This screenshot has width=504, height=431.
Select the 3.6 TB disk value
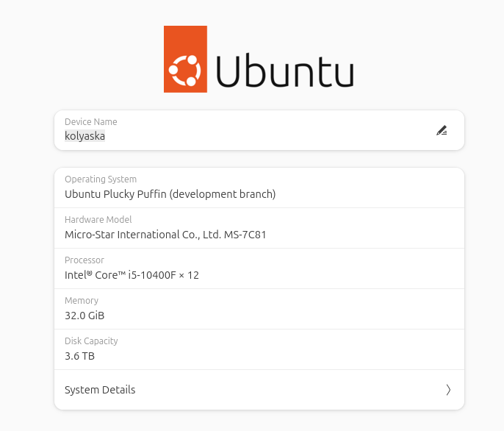[x=79, y=356]
